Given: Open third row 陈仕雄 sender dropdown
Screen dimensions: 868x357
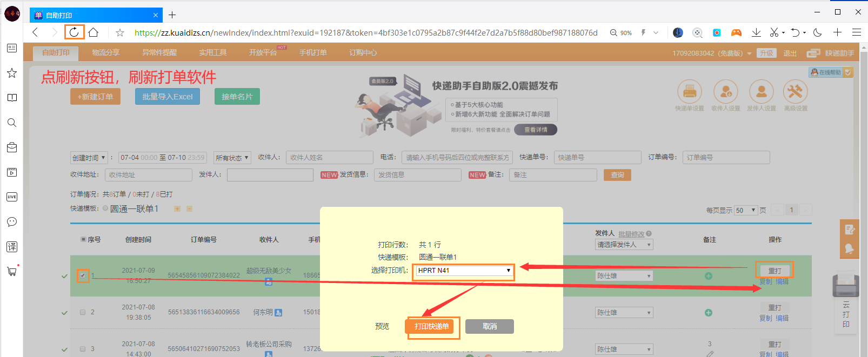Looking at the screenshot, I should [x=624, y=349].
